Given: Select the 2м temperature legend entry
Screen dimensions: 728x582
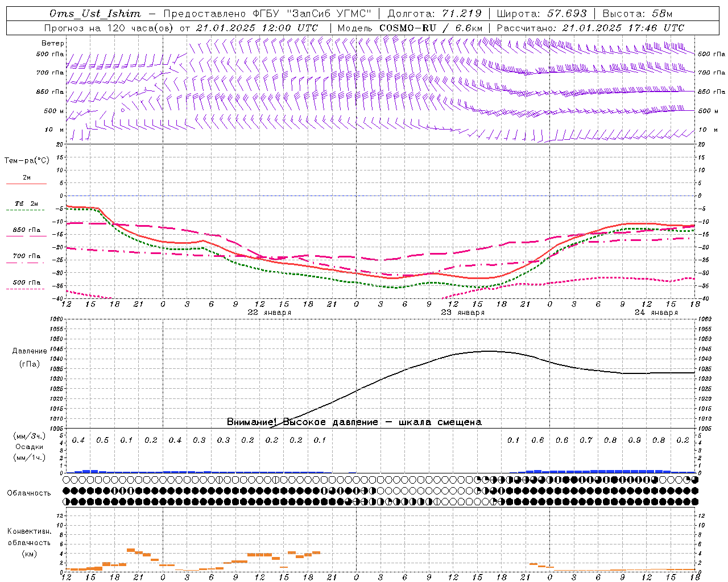Looking at the screenshot, I should coord(27,177).
